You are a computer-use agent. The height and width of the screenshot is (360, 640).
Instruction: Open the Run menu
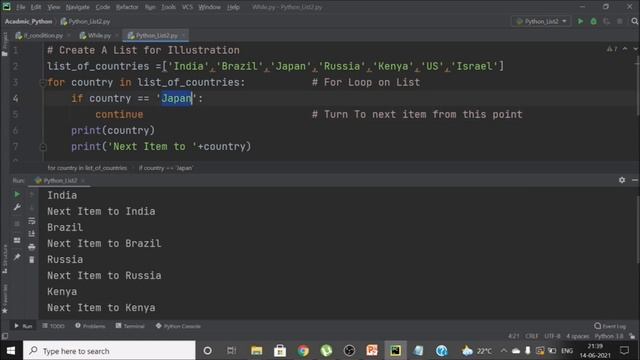coord(150,7)
